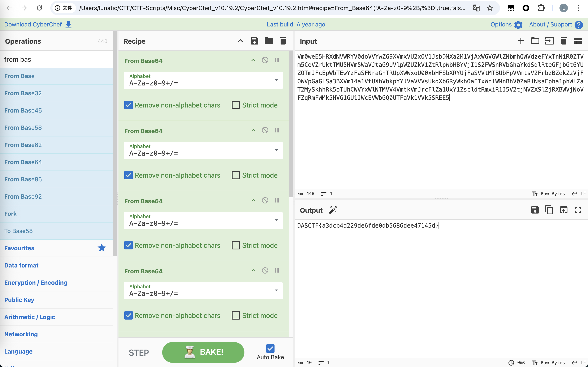Open folder as input icon
Image resolution: width=588 pixels, height=367 pixels.
tap(535, 41)
